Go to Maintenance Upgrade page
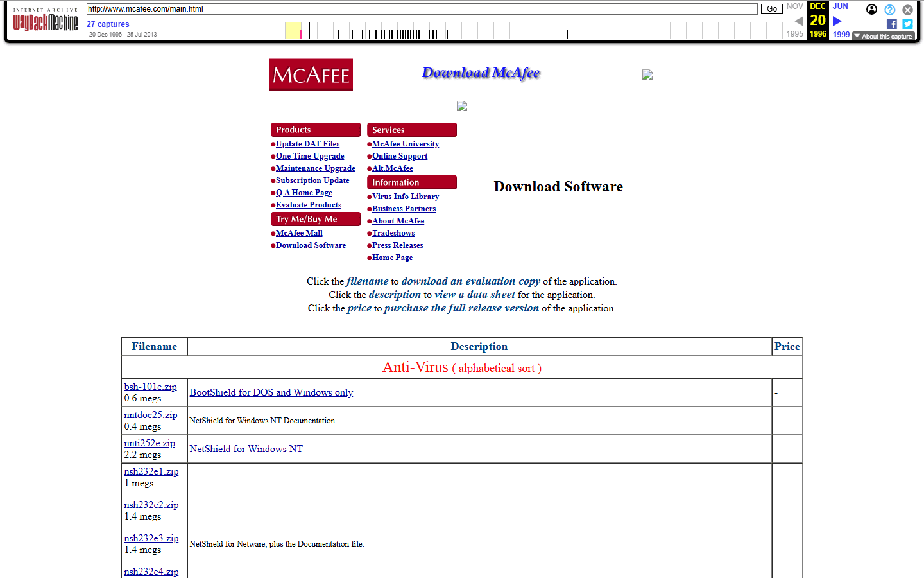This screenshot has width=924, height=578. click(x=316, y=168)
